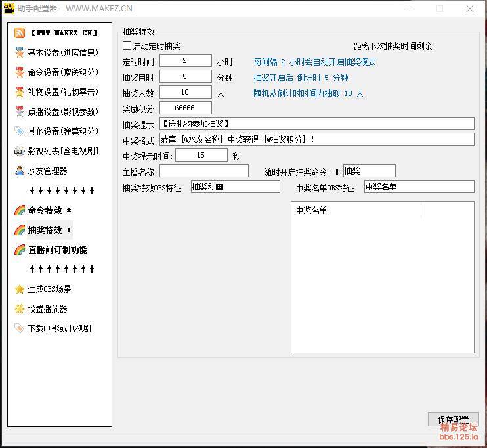Open 点播设置(影视参数) page
The width and height of the screenshot is (487, 448).
(x=63, y=112)
